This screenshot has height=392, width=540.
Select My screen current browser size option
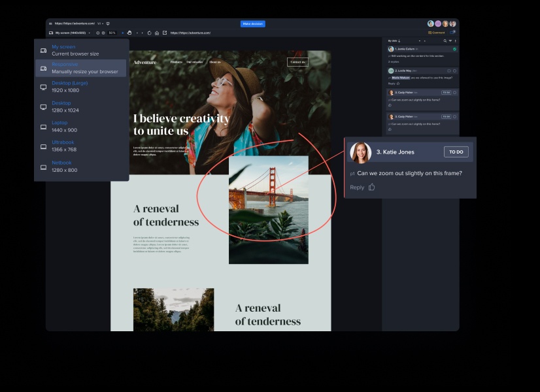[x=82, y=50]
